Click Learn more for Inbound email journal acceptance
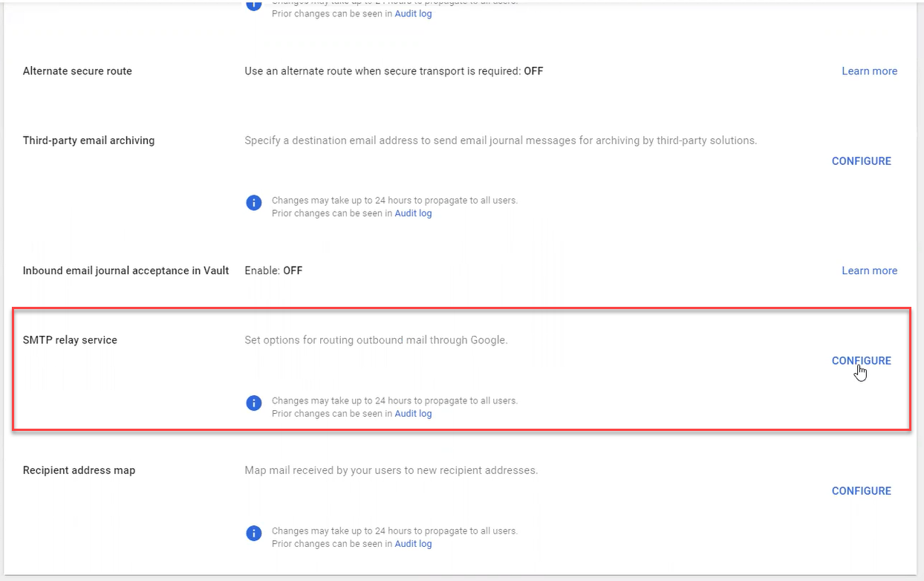The image size is (924, 581). coord(869,270)
